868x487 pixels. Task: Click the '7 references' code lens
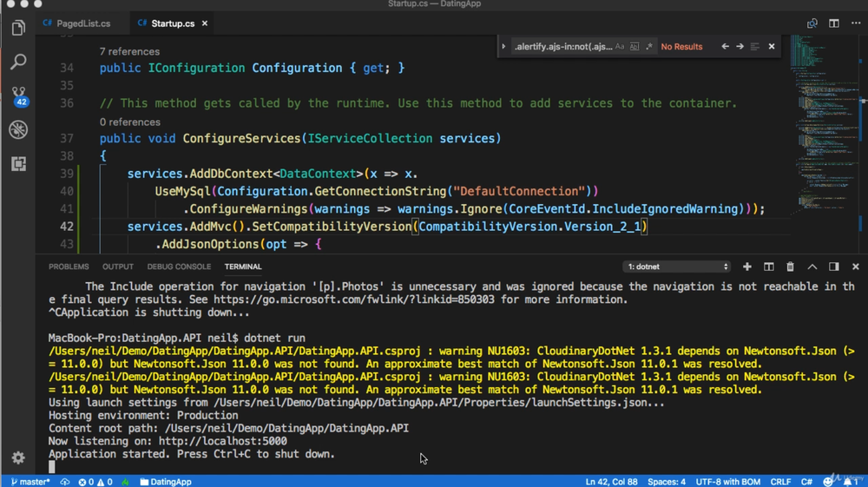click(x=129, y=51)
